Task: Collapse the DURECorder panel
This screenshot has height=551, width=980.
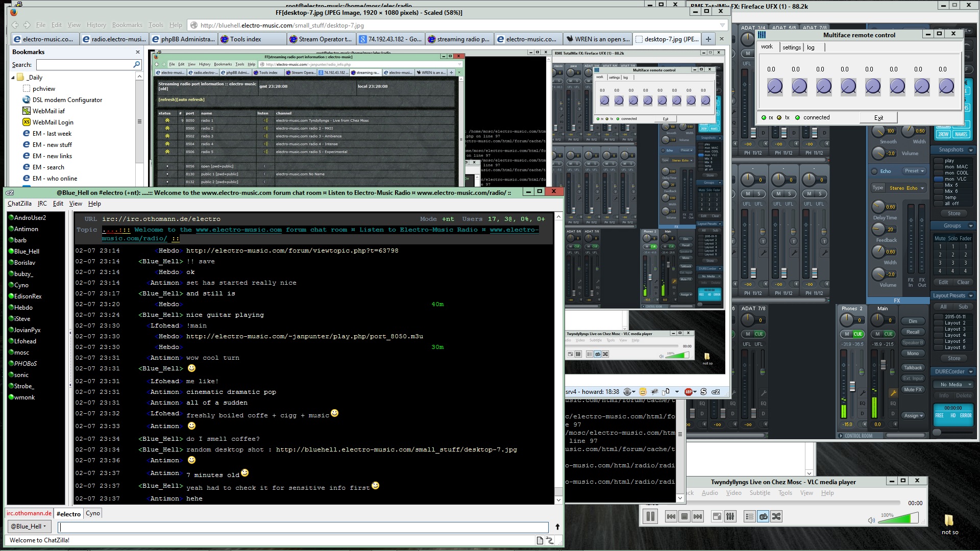Action: pyautogui.click(x=970, y=372)
